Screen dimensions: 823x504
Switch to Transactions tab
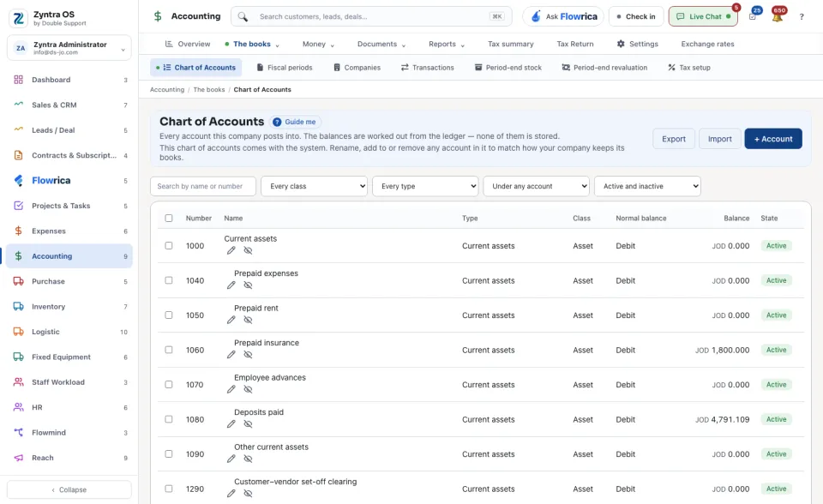pos(427,67)
